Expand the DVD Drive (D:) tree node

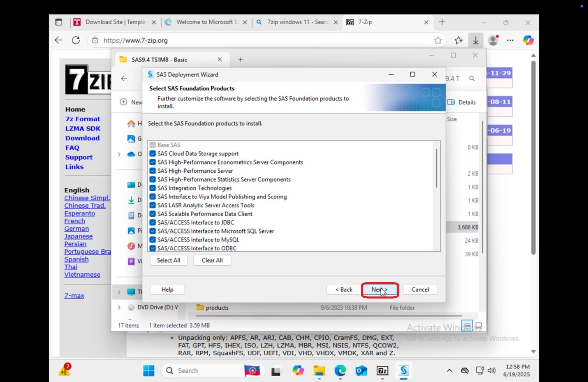point(119,307)
